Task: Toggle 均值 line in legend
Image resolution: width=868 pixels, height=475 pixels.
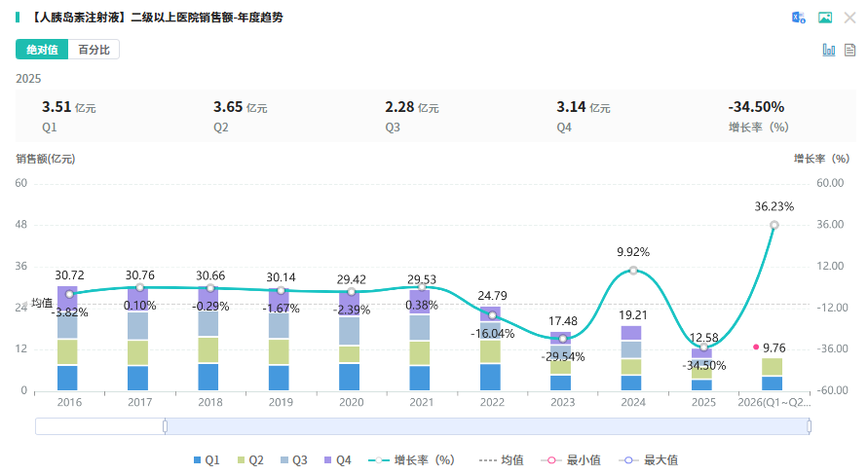Action: tap(501, 460)
